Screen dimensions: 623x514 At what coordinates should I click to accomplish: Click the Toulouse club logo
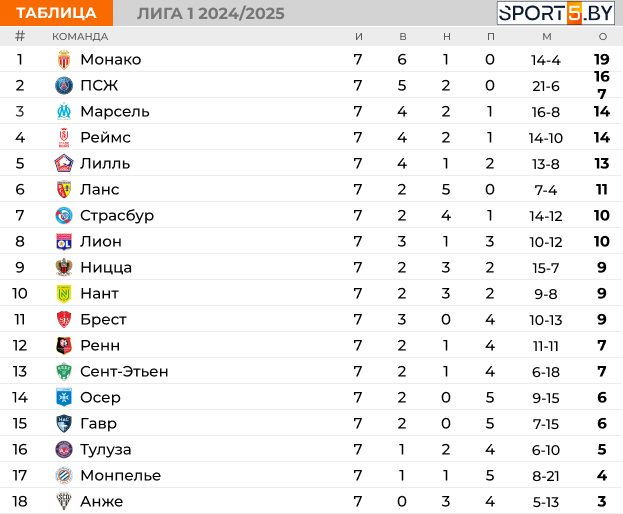(x=64, y=450)
